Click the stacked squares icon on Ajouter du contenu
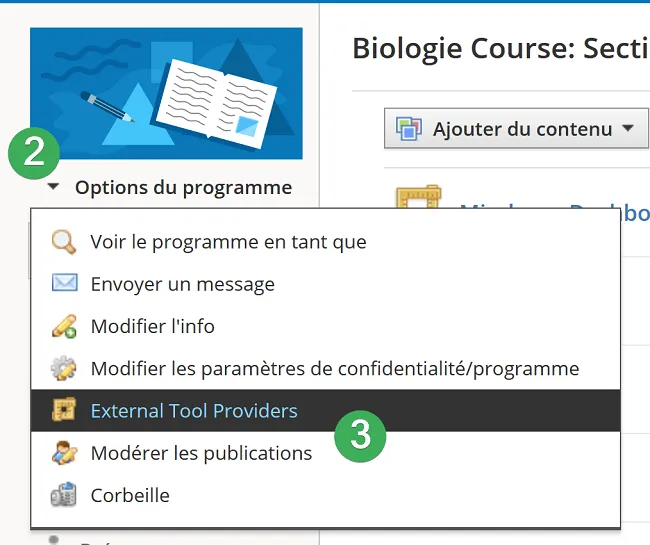The height and width of the screenshot is (545, 650). tap(409, 128)
